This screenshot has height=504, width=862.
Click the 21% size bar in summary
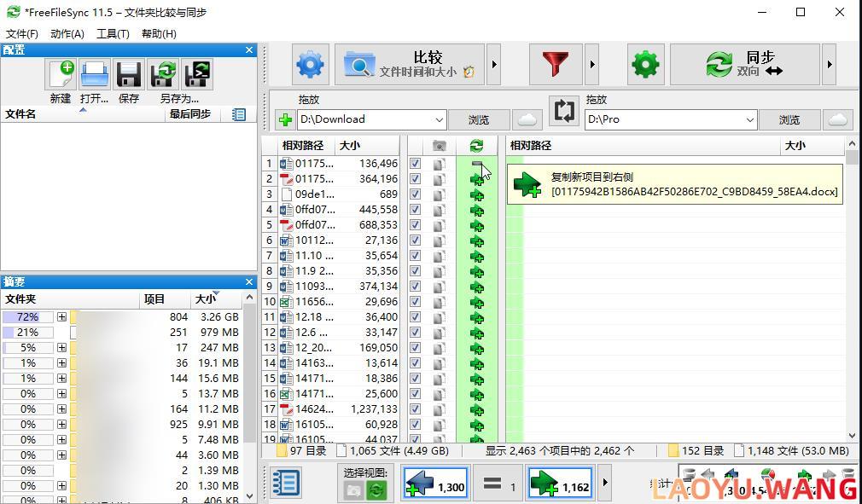tap(27, 333)
